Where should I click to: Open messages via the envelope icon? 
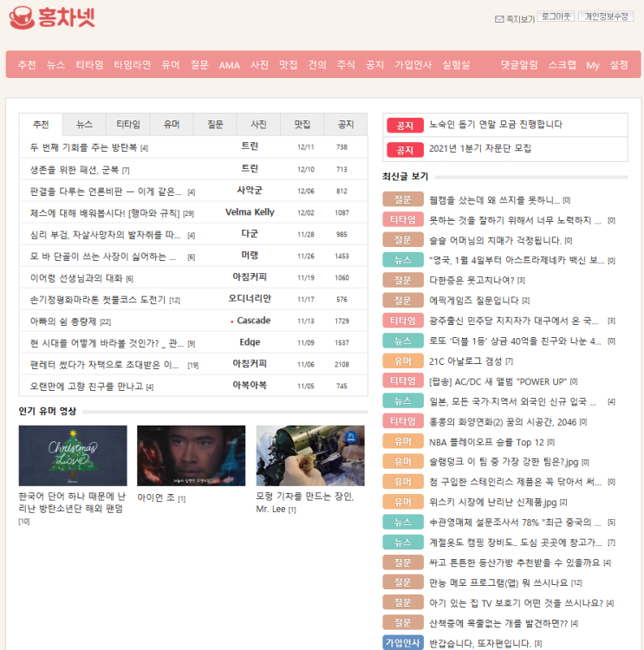pos(499,19)
